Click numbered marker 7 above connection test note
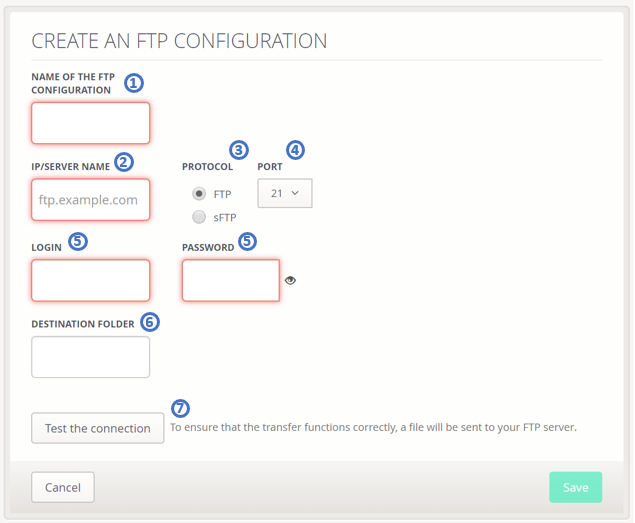 [x=180, y=408]
